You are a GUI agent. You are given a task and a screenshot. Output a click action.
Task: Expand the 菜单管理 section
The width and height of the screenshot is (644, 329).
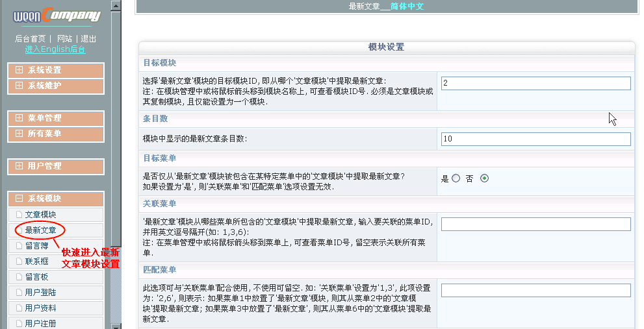[x=56, y=118]
